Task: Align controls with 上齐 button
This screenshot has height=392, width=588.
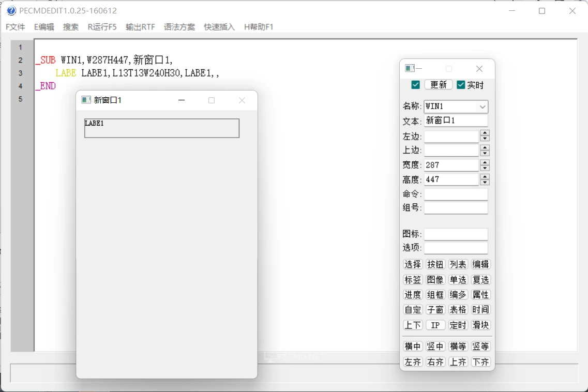Action: 458,362
